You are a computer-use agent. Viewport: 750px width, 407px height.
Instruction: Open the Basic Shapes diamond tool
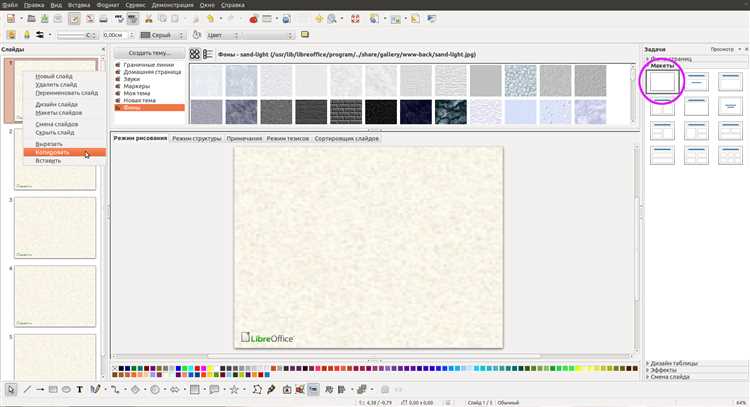(x=135, y=389)
